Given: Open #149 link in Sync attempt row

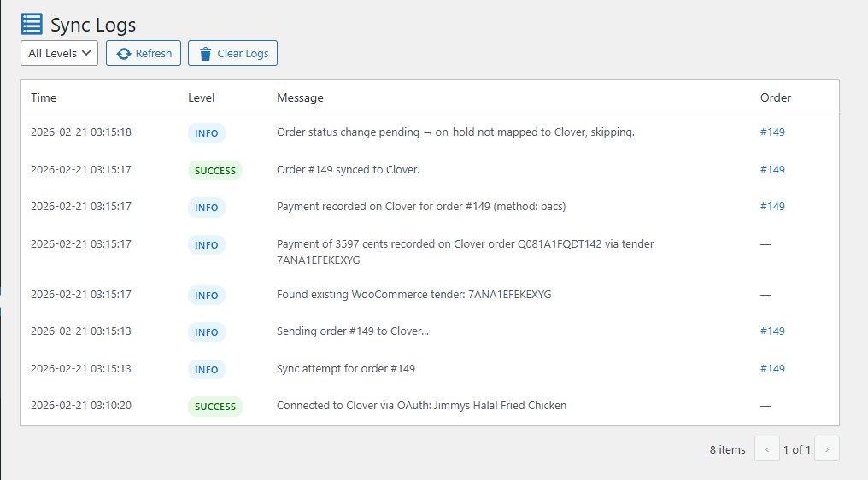Looking at the screenshot, I should pos(772,368).
